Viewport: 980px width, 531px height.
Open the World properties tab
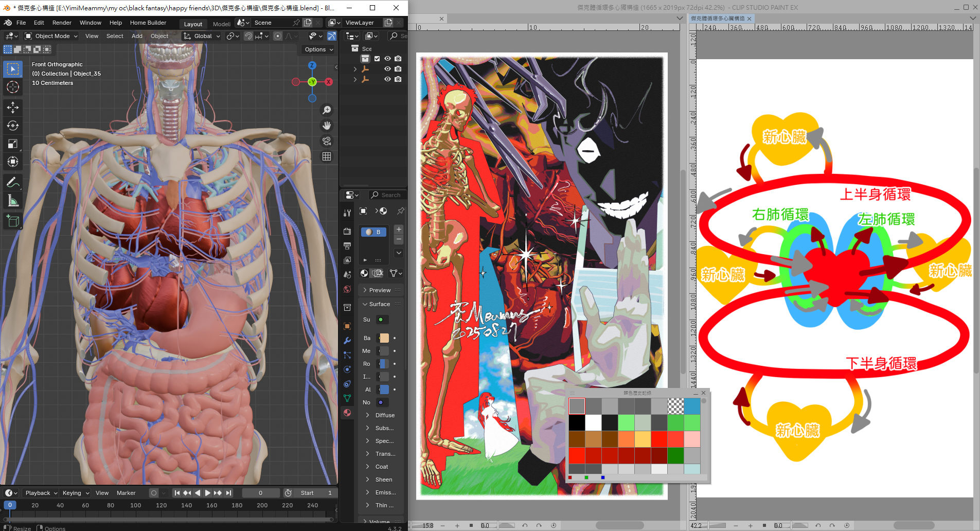[x=347, y=289]
